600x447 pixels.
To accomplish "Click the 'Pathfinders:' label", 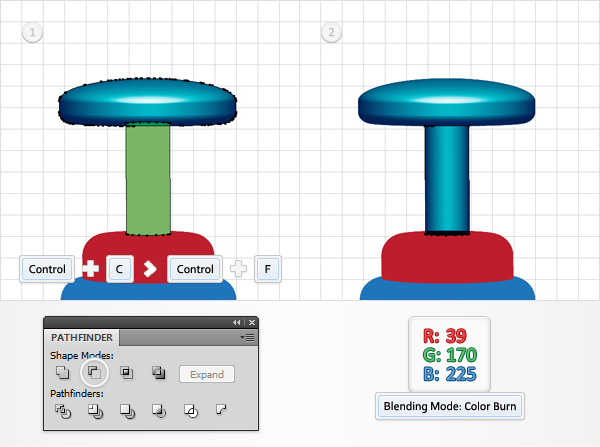I will click(77, 393).
